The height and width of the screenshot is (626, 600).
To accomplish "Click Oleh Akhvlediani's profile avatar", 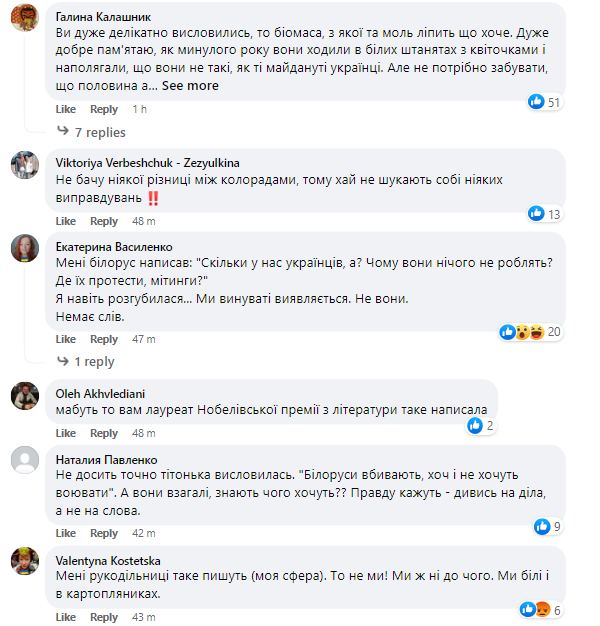I will point(25,396).
